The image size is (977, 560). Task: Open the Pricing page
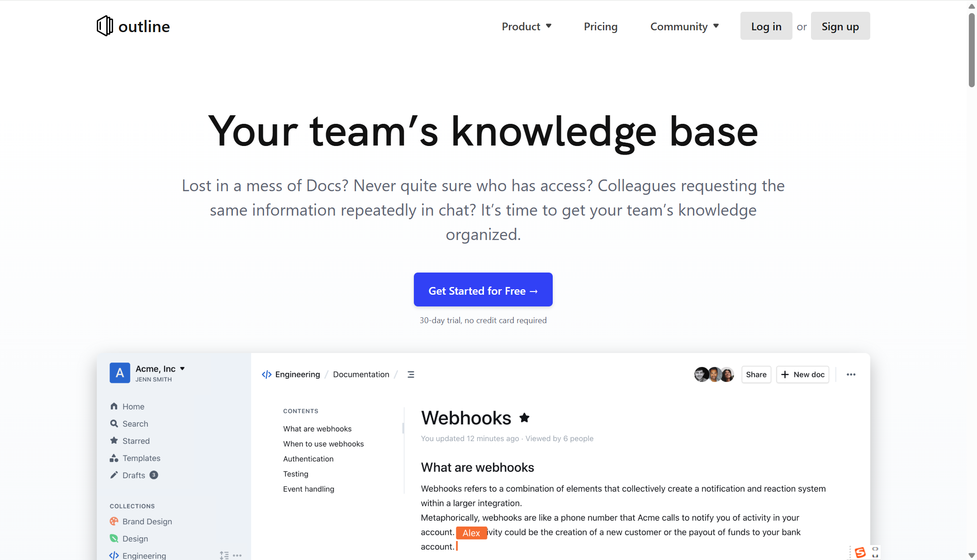click(600, 26)
